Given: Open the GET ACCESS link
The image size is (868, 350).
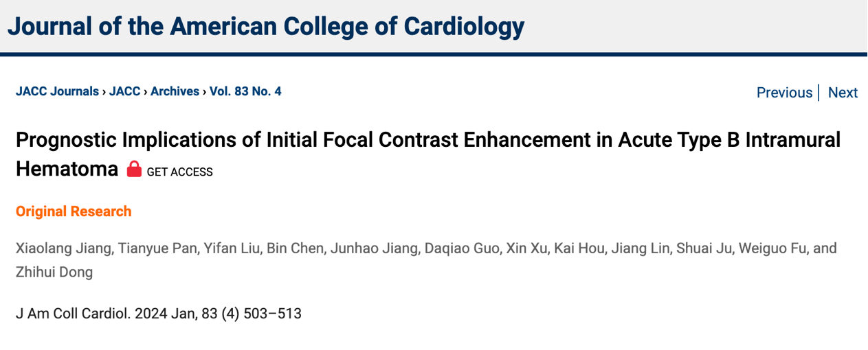Looking at the screenshot, I should [179, 172].
